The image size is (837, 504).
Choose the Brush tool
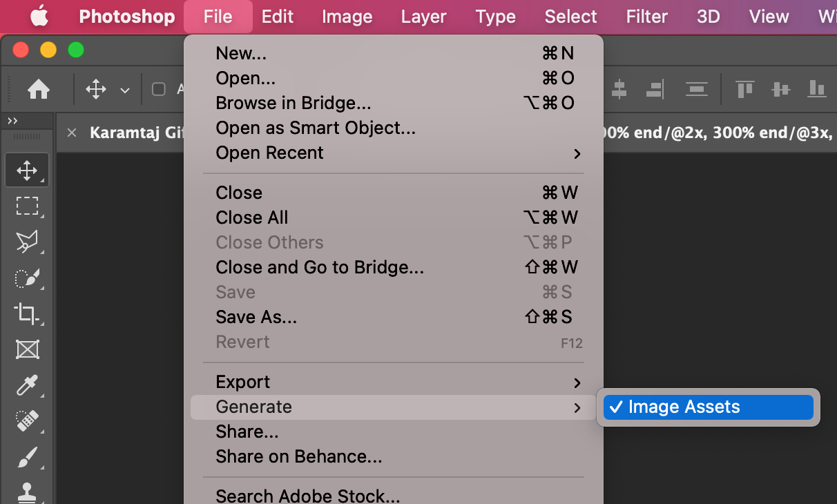[x=27, y=457]
